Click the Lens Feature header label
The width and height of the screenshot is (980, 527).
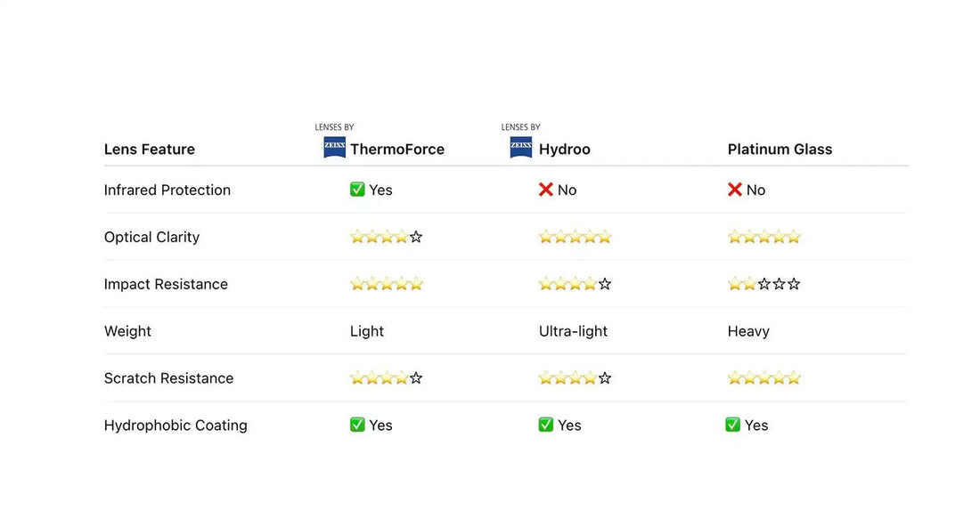point(149,150)
